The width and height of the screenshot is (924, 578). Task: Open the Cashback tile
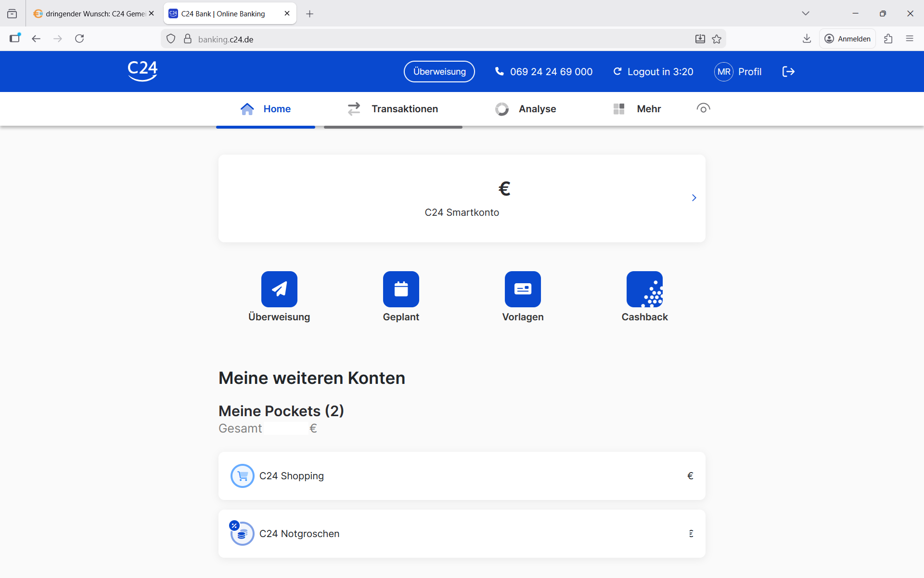pos(644,289)
